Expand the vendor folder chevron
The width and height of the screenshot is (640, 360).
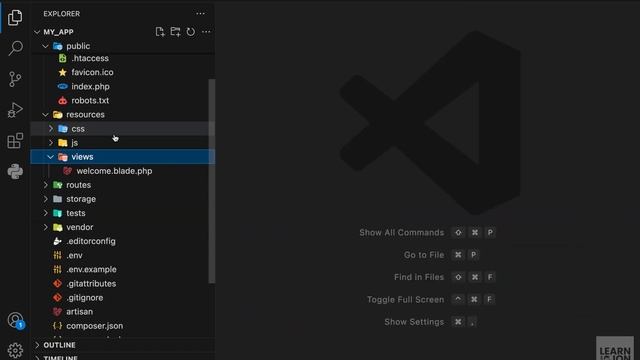pyautogui.click(x=45, y=227)
